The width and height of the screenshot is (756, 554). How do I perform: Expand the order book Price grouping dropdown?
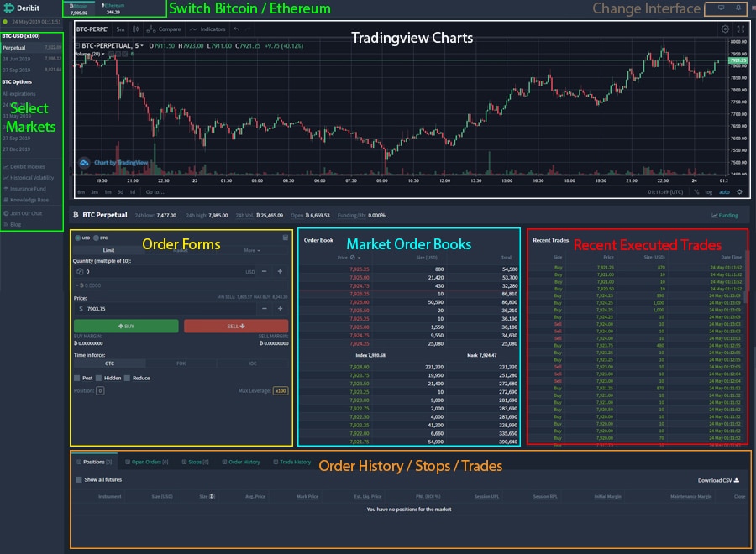(x=343, y=258)
